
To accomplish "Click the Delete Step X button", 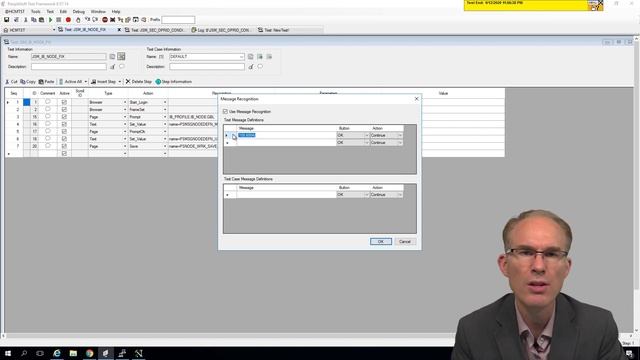I will coord(138,82).
